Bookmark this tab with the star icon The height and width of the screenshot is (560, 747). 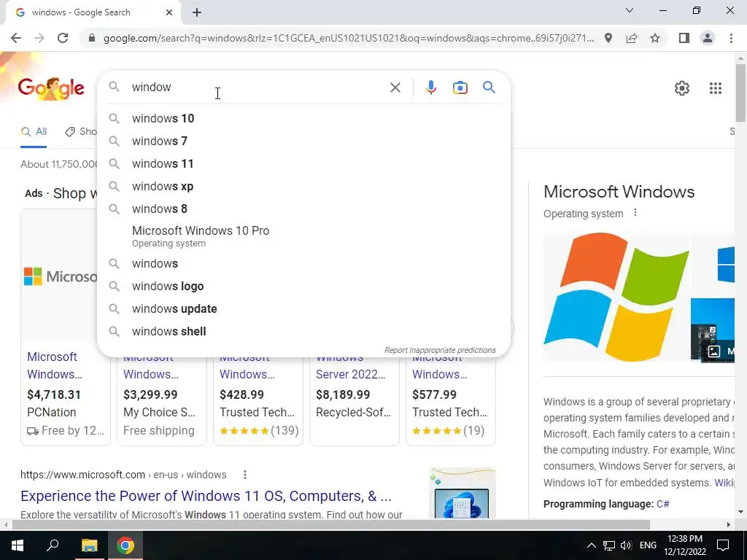[x=655, y=38]
